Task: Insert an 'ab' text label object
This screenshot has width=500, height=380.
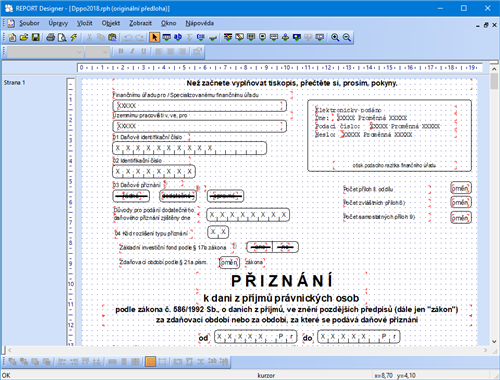Action: [178, 37]
